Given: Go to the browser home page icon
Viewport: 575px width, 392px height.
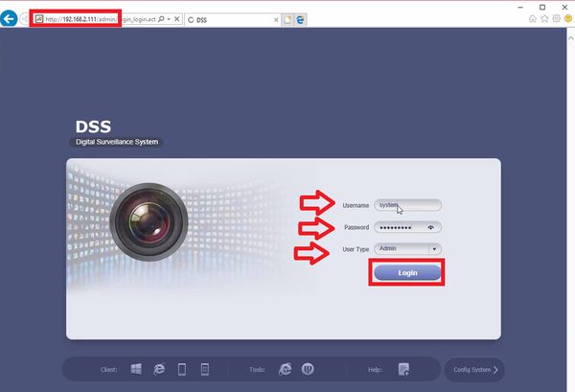Looking at the screenshot, I should pos(533,18).
